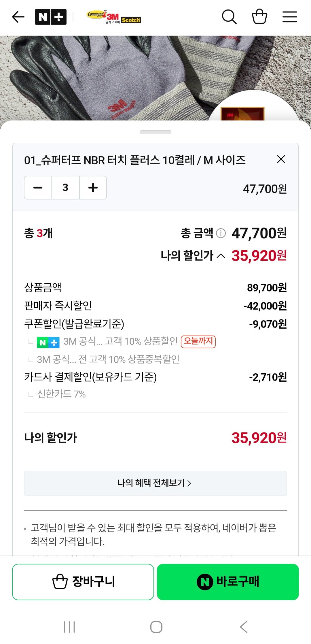
Task: Open 나의 혜택 전체보기 link
Action: [x=155, y=483]
